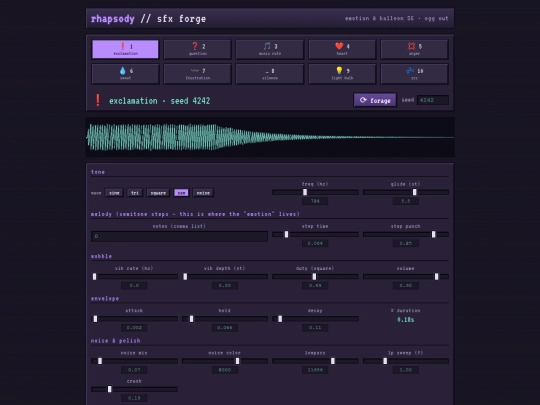Click the notes comma list field
Image resolution: width=540 pixels, height=405 pixels.
[179, 236]
